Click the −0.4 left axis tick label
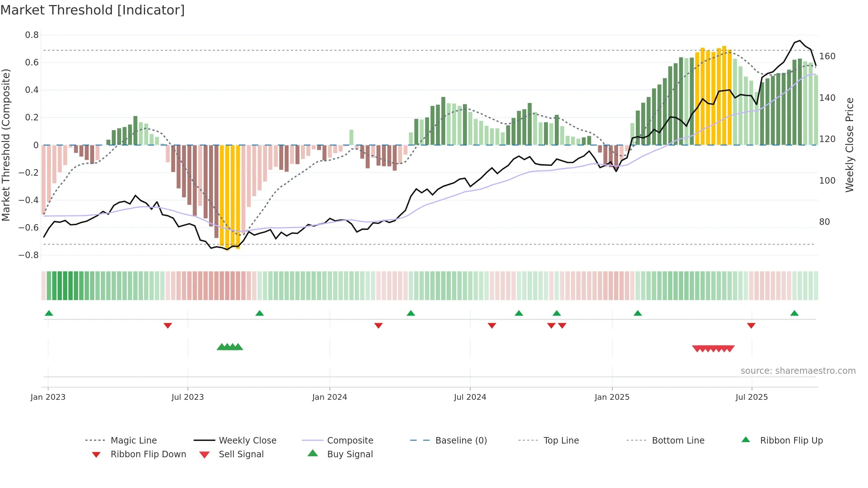Image resolution: width=868 pixels, height=488 pixels. pos(29,200)
